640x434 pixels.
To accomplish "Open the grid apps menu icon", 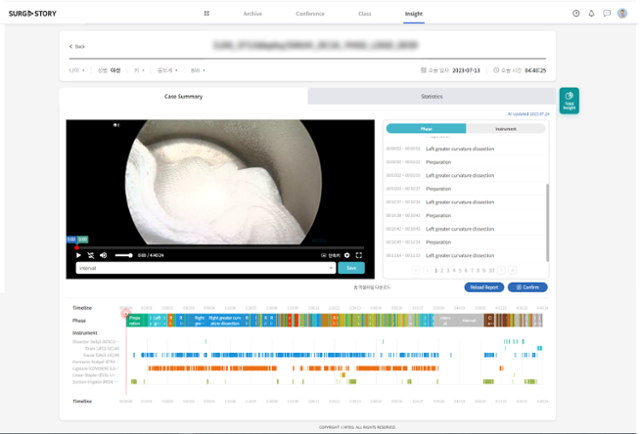I will (x=207, y=13).
